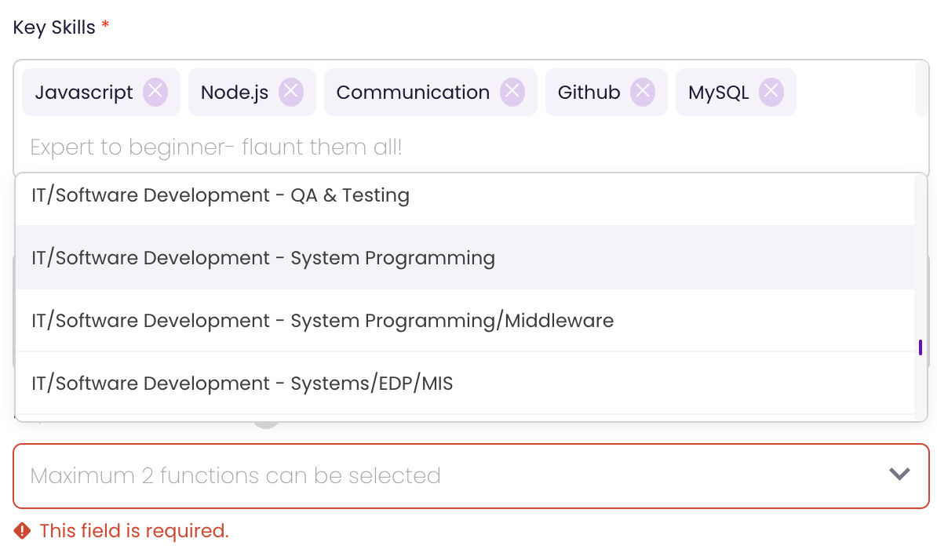Click the Communication chip label
Viewport: 937px width, 560px height.
(413, 93)
